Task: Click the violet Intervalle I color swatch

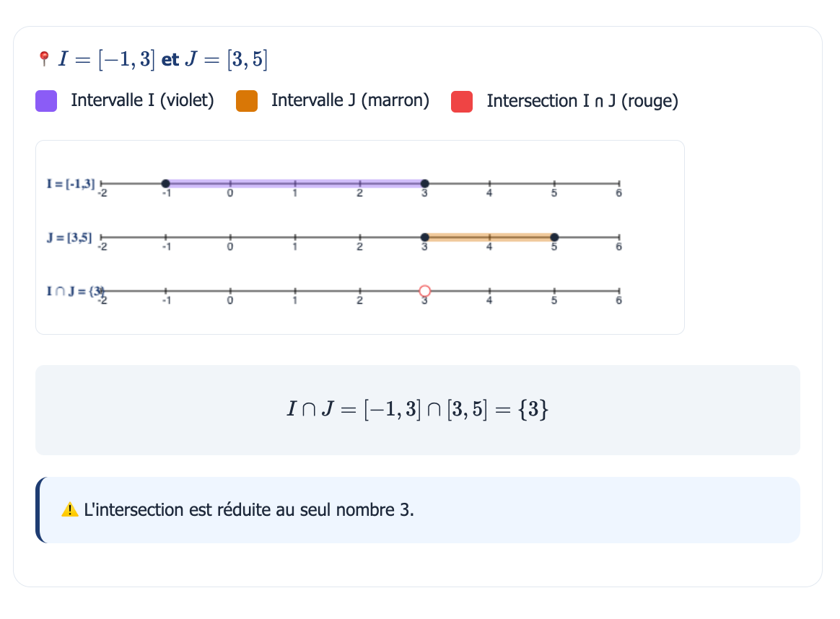Action: (46, 101)
